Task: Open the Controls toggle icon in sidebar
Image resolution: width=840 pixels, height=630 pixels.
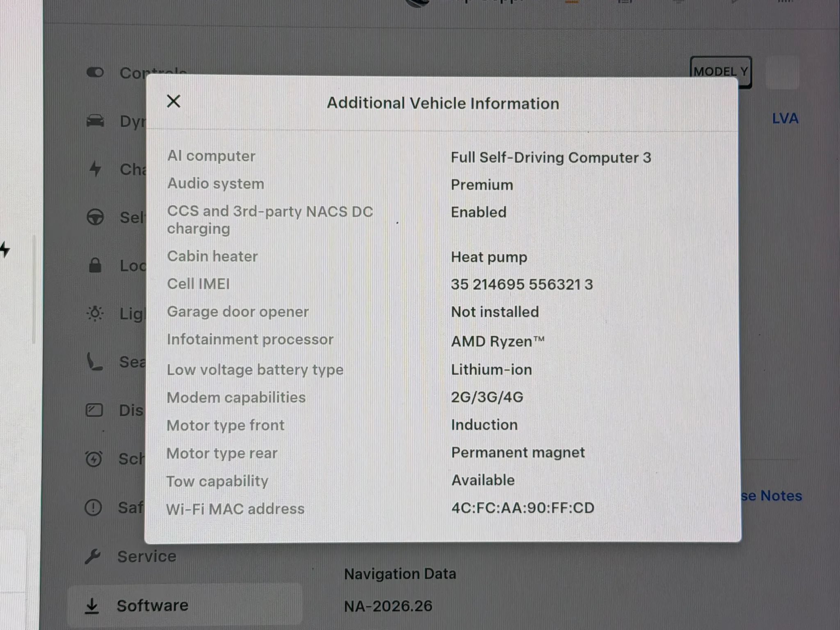Action: (95, 73)
